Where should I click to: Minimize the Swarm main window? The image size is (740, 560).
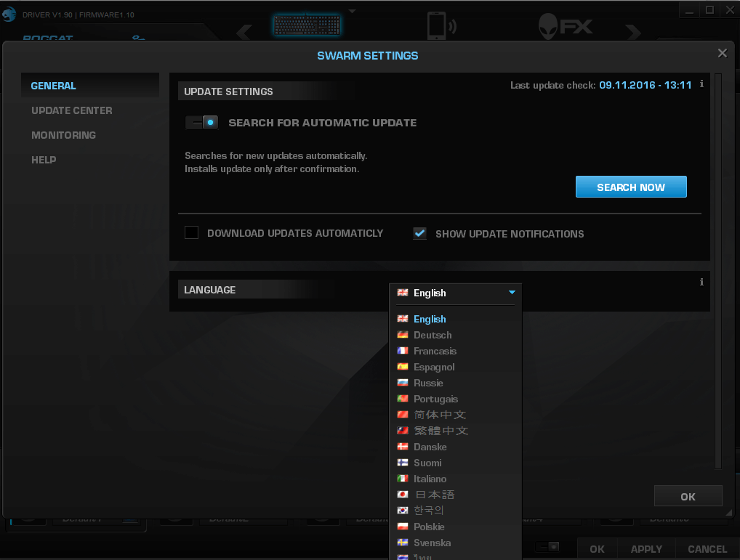tap(690, 10)
